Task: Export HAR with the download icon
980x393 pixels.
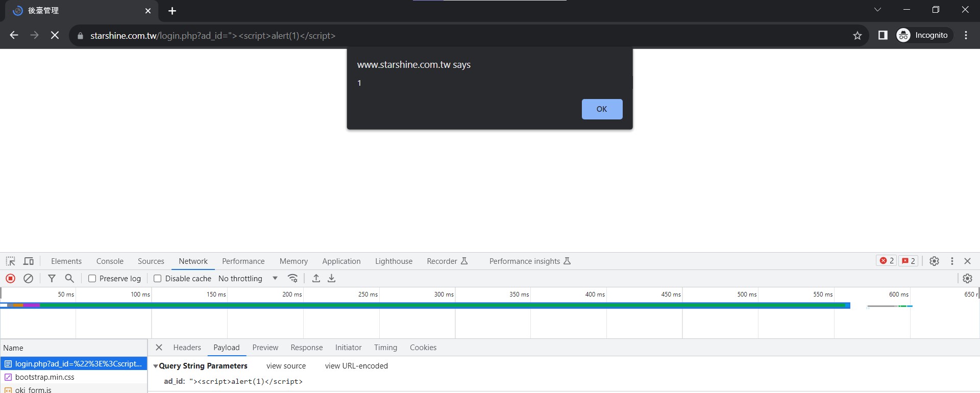Action: tap(332, 278)
